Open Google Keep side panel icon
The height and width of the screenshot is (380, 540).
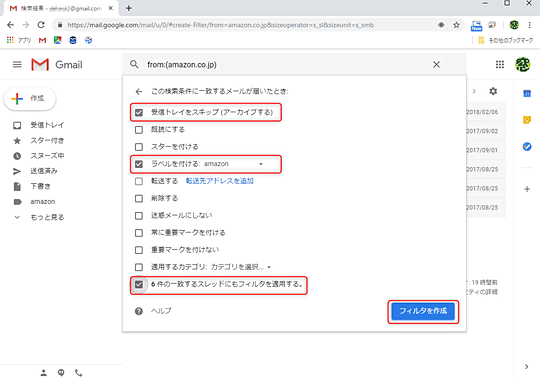click(527, 120)
